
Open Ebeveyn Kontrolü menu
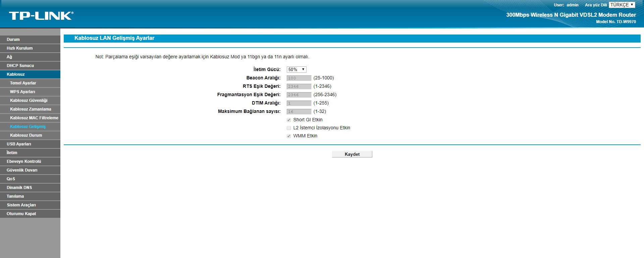click(30, 162)
